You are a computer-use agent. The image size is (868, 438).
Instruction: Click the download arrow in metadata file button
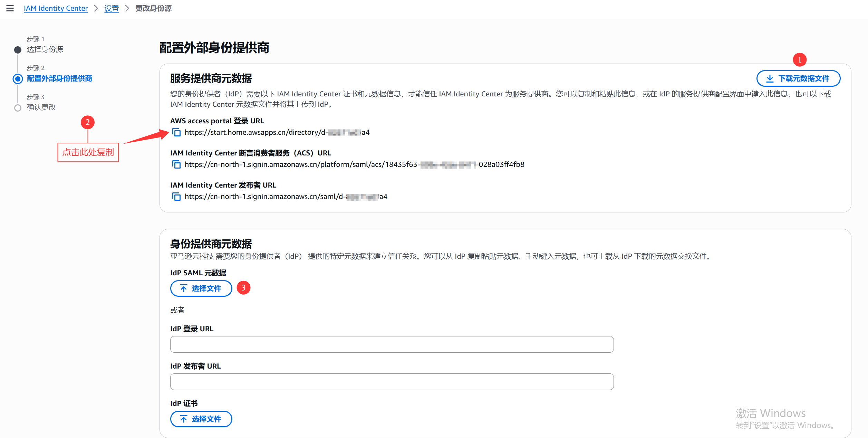(x=770, y=78)
